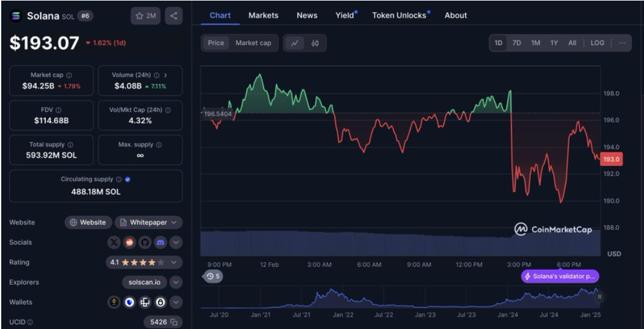Open Solana's GitHub repository icon
The image size is (644, 329).
[x=145, y=243]
